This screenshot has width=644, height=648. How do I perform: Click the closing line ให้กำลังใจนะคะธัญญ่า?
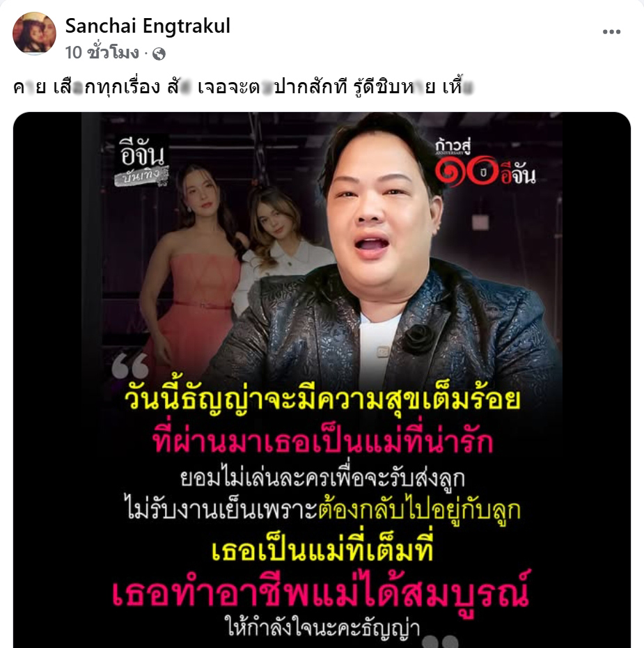point(322,626)
